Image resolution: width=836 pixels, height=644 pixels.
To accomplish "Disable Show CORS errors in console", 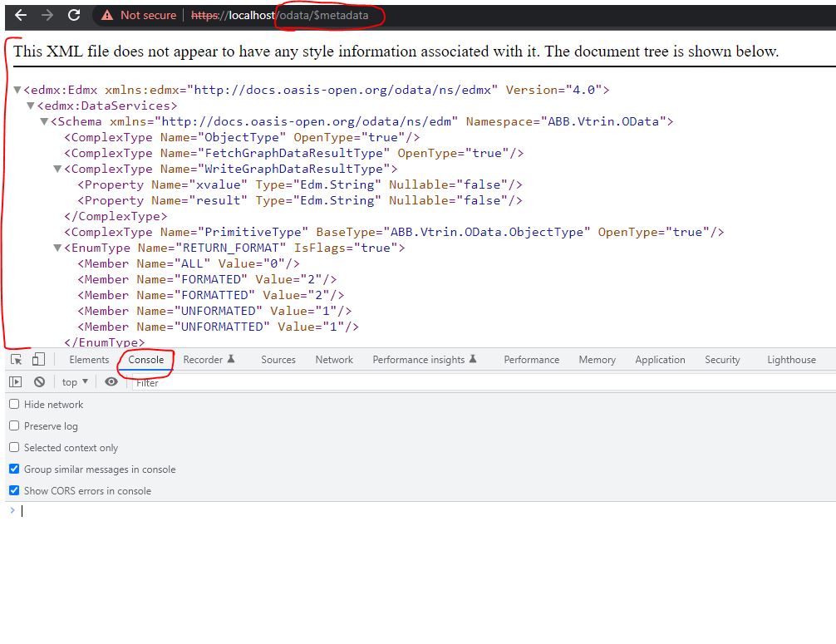I will pos(14,490).
